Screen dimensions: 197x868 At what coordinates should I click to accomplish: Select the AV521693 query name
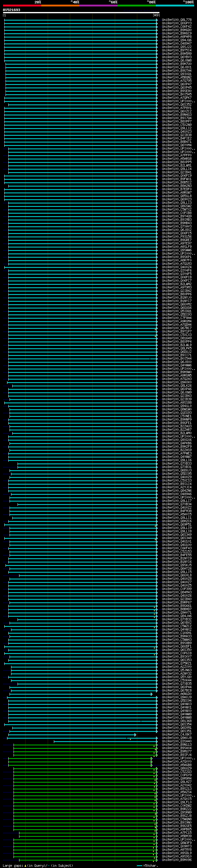(11, 10)
